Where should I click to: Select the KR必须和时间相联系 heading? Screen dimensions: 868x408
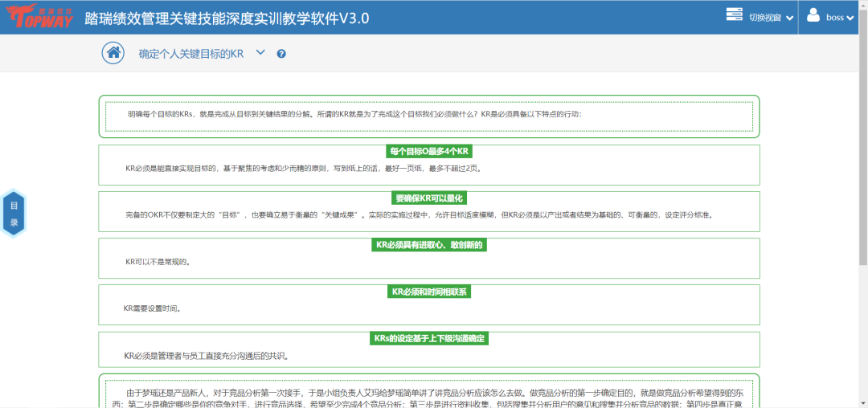pyautogui.click(x=429, y=292)
